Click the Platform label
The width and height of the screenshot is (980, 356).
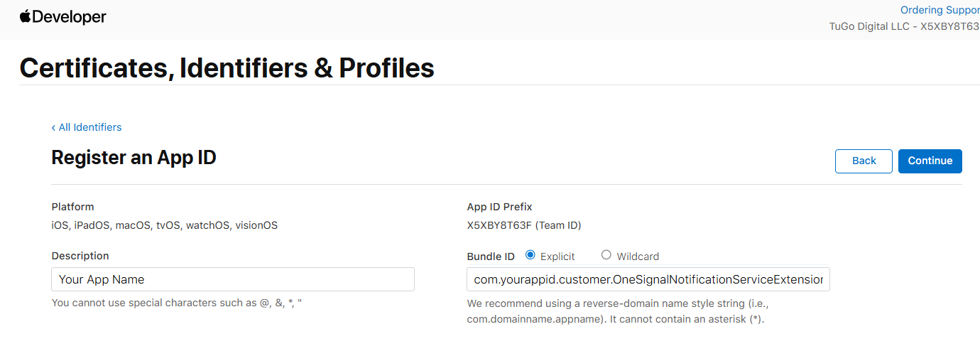pos(72,207)
